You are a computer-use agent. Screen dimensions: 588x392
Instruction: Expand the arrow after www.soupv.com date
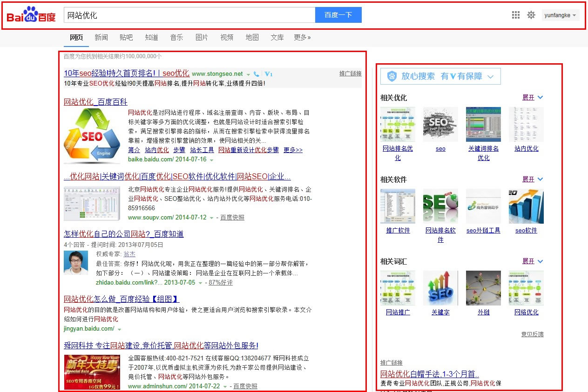pyautogui.click(x=211, y=218)
